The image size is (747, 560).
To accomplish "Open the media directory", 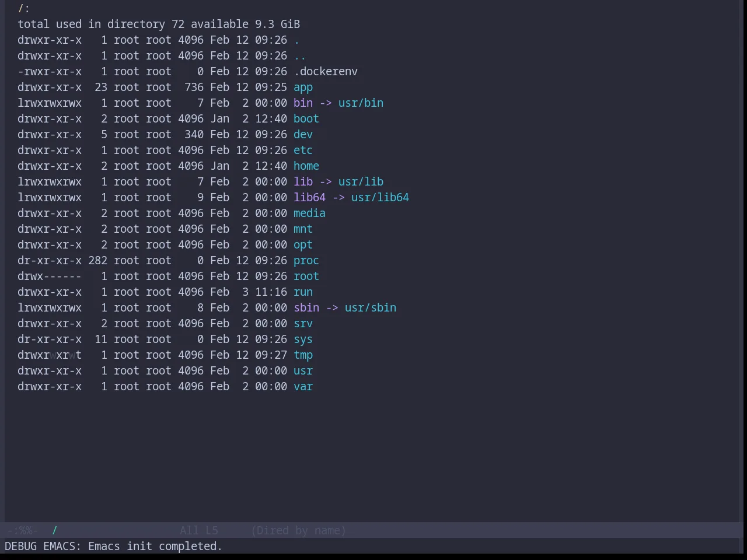I will (309, 213).
